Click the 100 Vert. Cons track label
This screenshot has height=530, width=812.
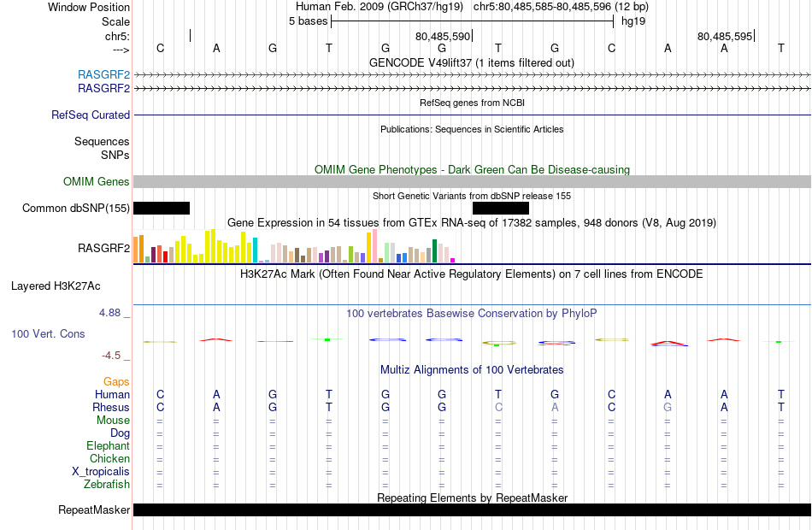click(48, 334)
